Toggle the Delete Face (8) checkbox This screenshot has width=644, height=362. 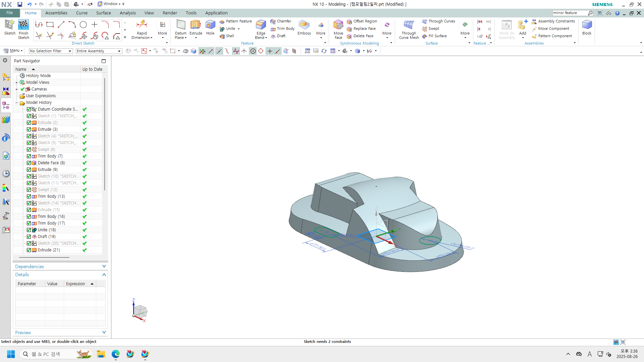coord(29,163)
